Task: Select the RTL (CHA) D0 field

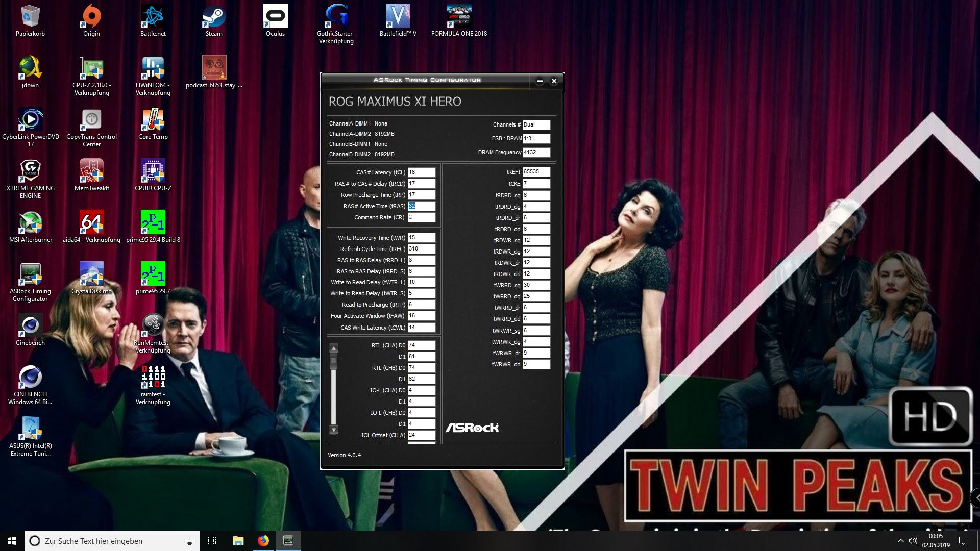Action: 422,345
